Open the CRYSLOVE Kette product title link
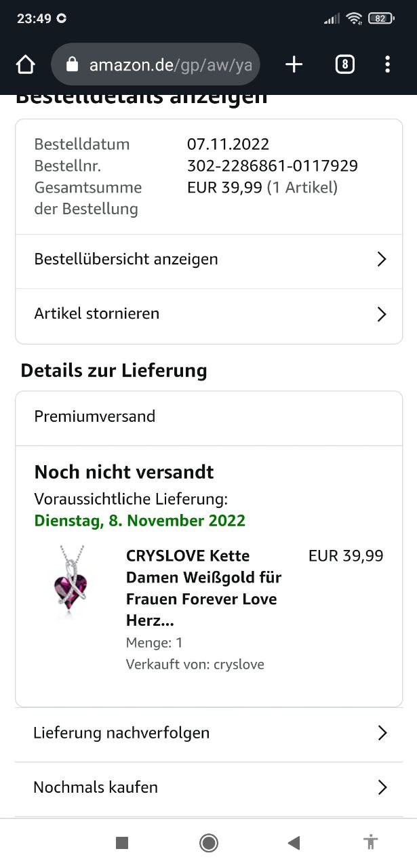The height and width of the screenshot is (868, 417). coord(203,588)
